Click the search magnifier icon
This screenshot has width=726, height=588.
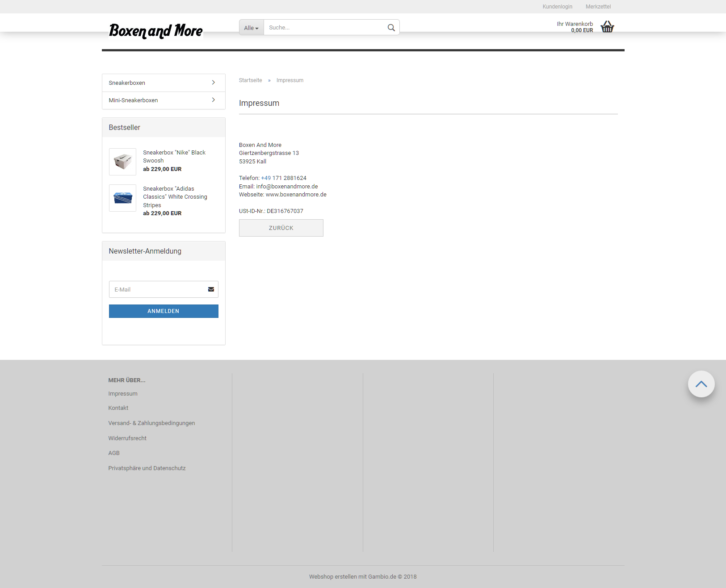391,28
